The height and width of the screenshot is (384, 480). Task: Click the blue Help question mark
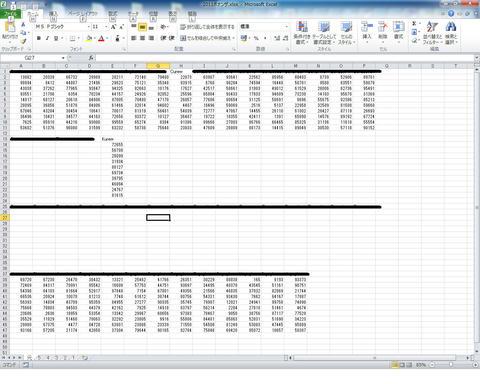pos(451,14)
